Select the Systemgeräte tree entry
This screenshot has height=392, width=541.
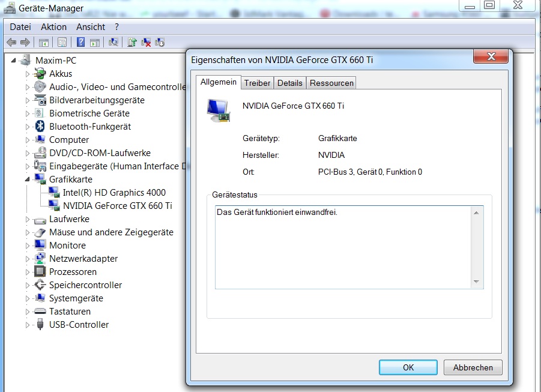click(x=76, y=298)
